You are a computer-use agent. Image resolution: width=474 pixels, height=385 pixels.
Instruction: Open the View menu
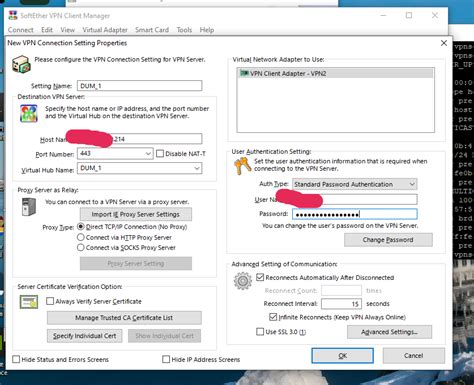68,30
